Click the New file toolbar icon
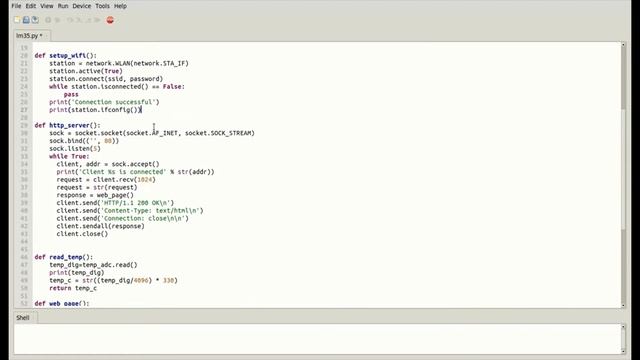 point(17,20)
